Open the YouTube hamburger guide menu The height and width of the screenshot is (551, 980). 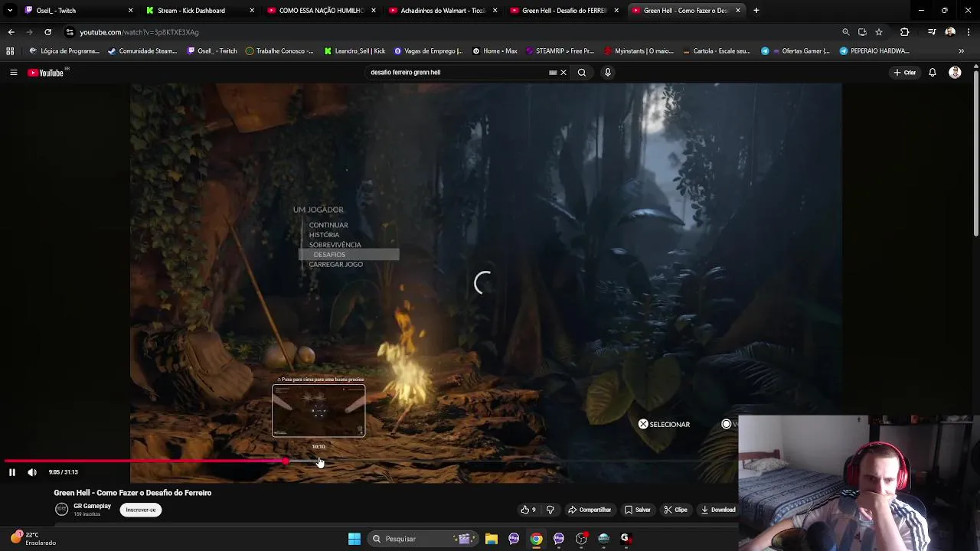click(13, 73)
